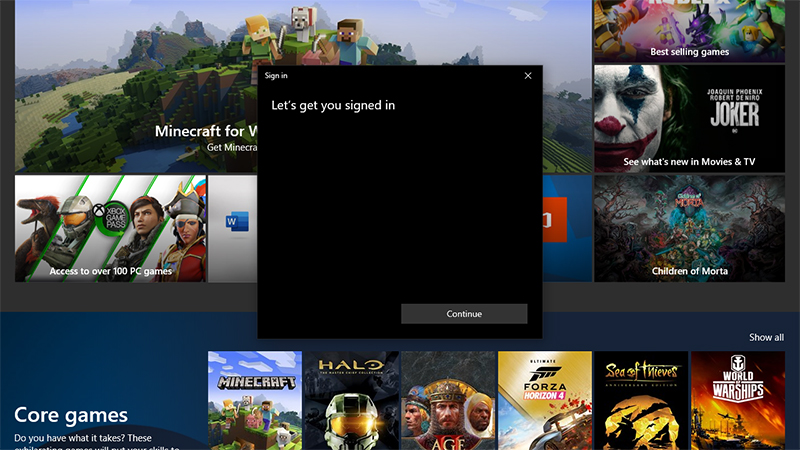Close the Sign in dialog
The height and width of the screenshot is (450, 800).
[x=528, y=76]
